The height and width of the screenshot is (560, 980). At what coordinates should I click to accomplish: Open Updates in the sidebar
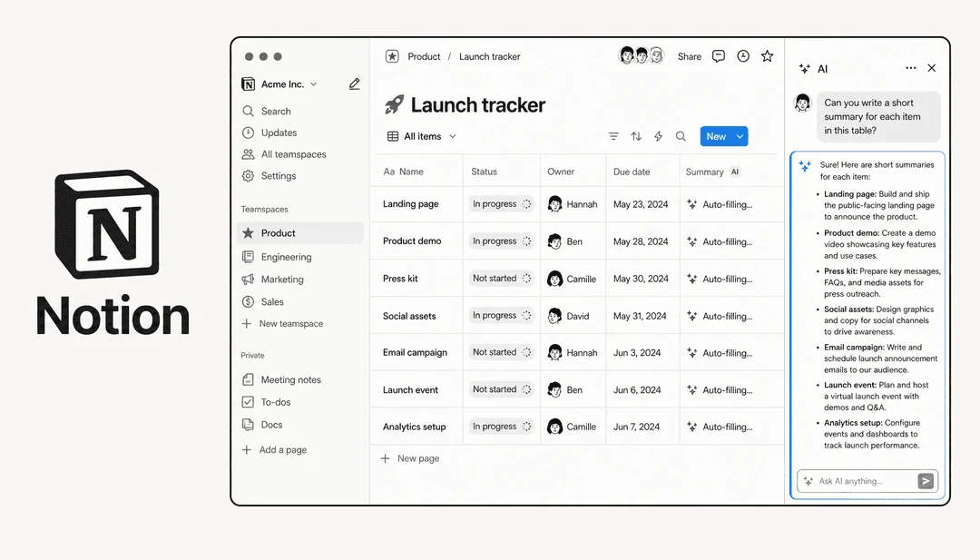pyautogui.click(x=269, y=133)
